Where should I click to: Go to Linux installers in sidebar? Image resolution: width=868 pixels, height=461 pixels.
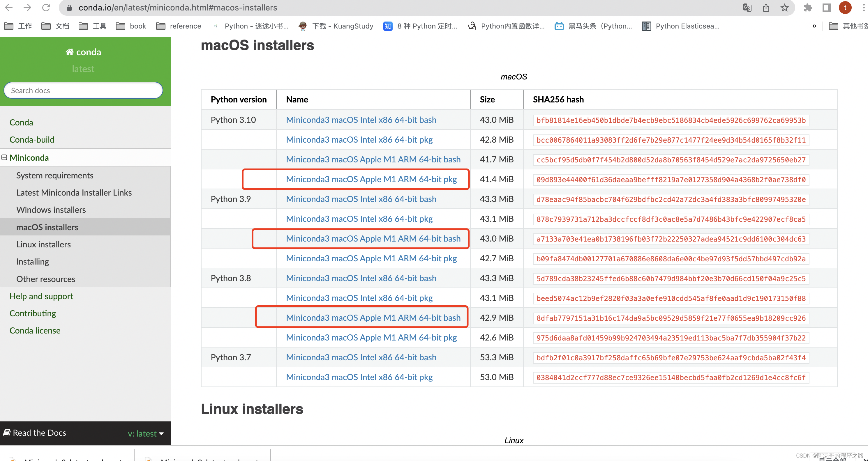pyautogui.click(x=43, y=244)
